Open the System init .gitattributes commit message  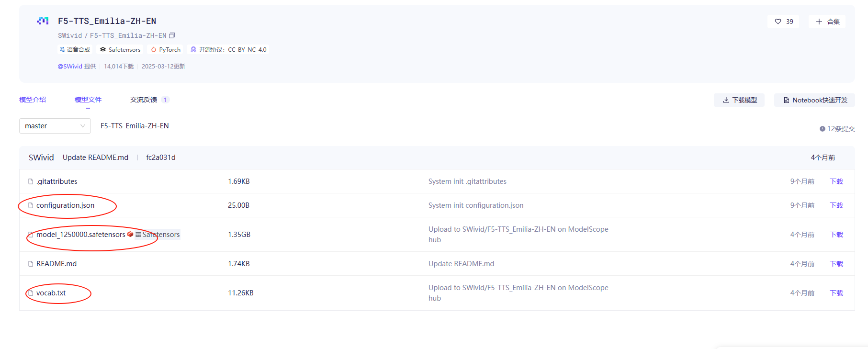point(467,181)
